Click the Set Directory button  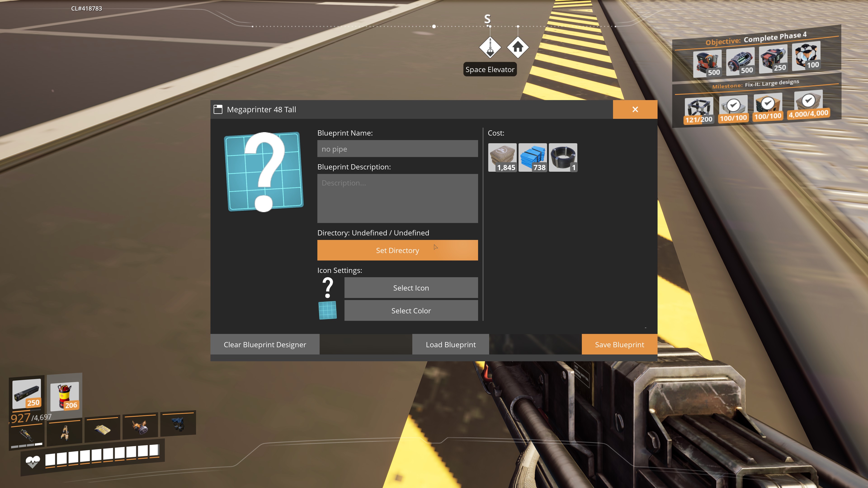tap(397, 250)
